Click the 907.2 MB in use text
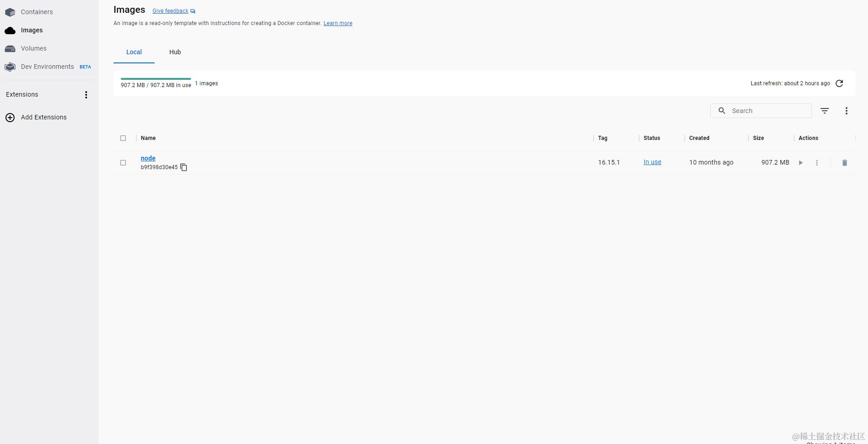 [156, 85]
